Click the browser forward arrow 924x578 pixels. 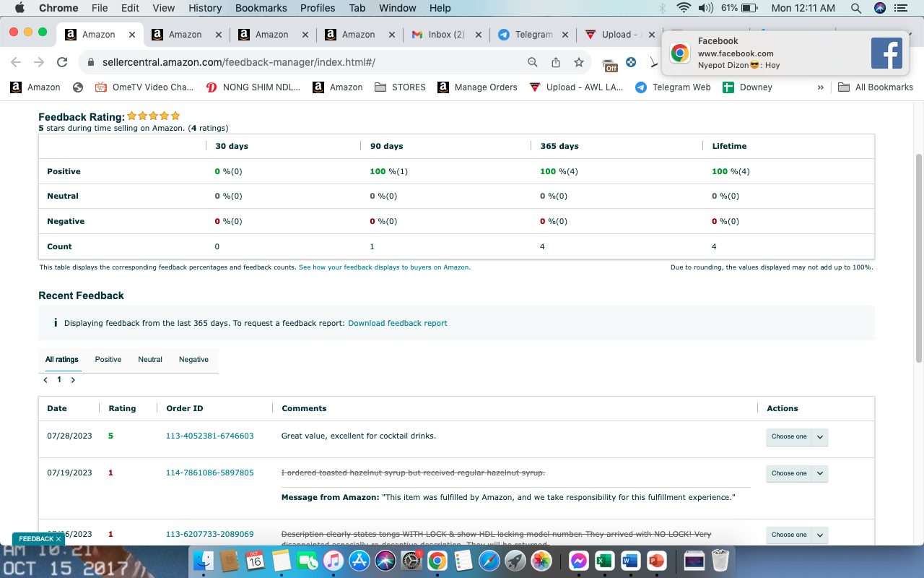click(x=39, y=62)
